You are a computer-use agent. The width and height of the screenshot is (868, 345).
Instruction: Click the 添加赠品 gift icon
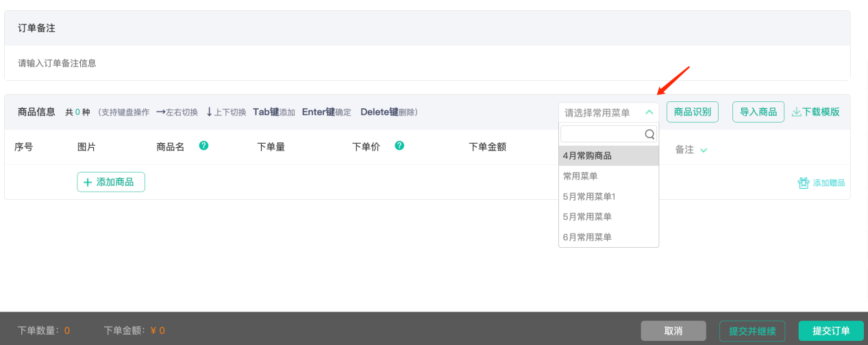click(x=804, y=183)
